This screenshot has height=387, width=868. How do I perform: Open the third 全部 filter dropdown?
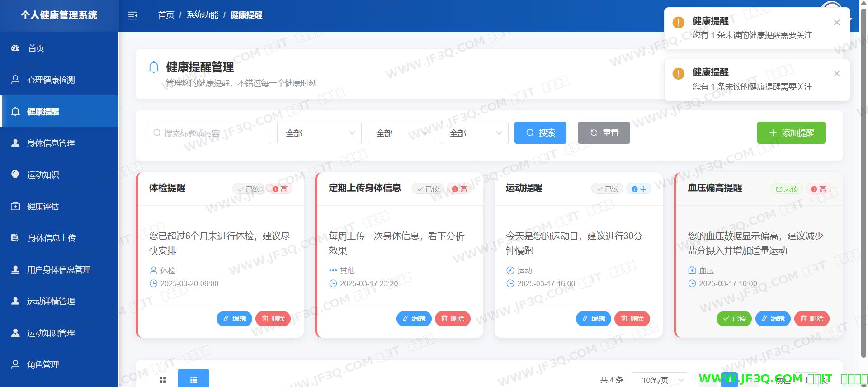click(x=474, y=133)
